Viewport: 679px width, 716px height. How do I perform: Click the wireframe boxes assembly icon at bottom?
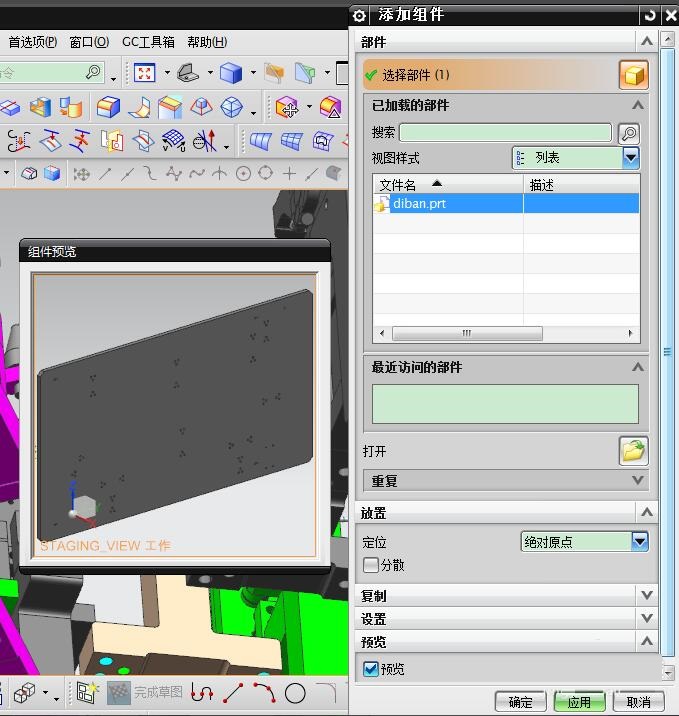[24, 693]
